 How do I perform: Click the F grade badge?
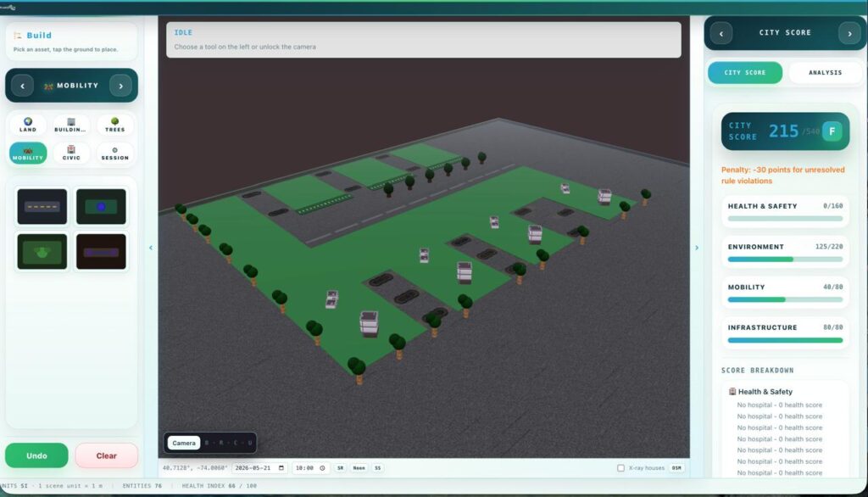click(x=832, y=131)
